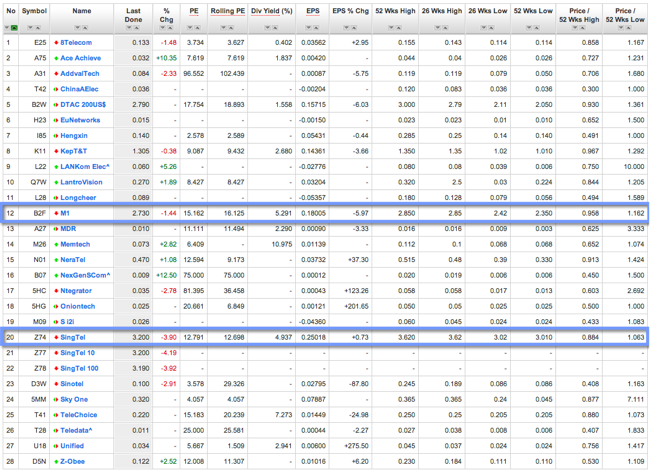Sort 52 Wks Low column ascending

537,28
